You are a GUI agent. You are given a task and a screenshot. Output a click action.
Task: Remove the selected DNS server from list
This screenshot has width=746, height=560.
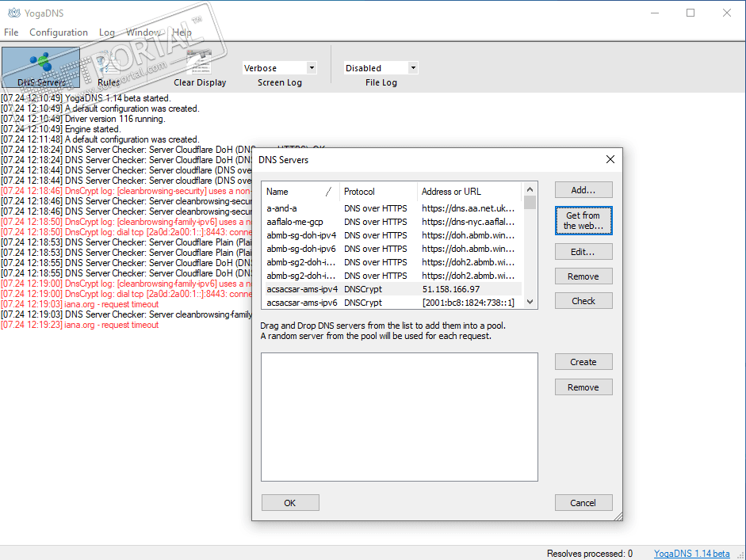583,276
